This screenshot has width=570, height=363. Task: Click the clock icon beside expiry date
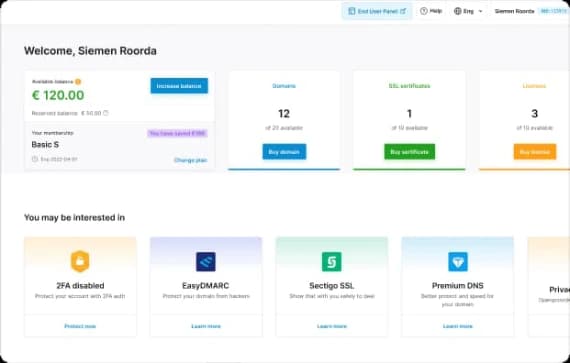35,159
